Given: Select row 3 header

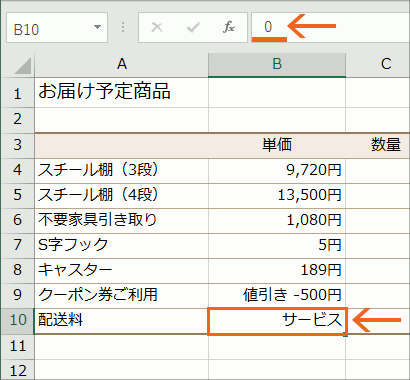Looking at the screenshot, I should tap(17, 145).
